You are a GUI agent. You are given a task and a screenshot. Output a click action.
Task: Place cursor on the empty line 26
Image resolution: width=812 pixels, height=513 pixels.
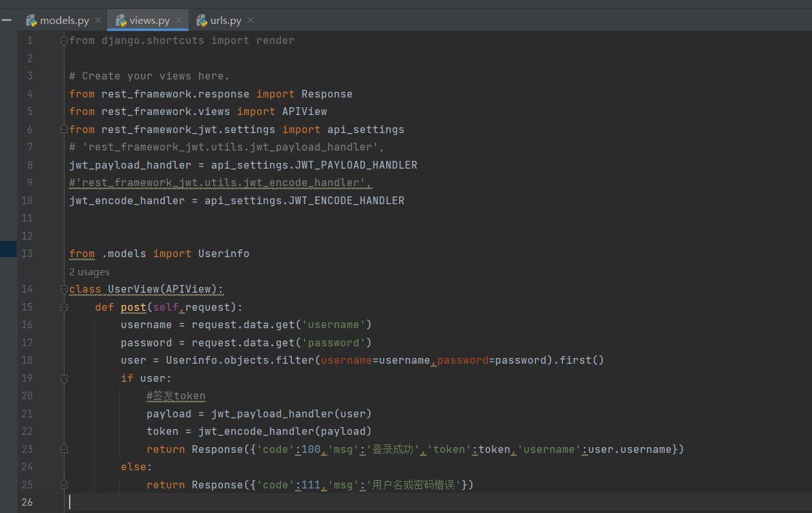pyautogui.click(x=439, y=502)
